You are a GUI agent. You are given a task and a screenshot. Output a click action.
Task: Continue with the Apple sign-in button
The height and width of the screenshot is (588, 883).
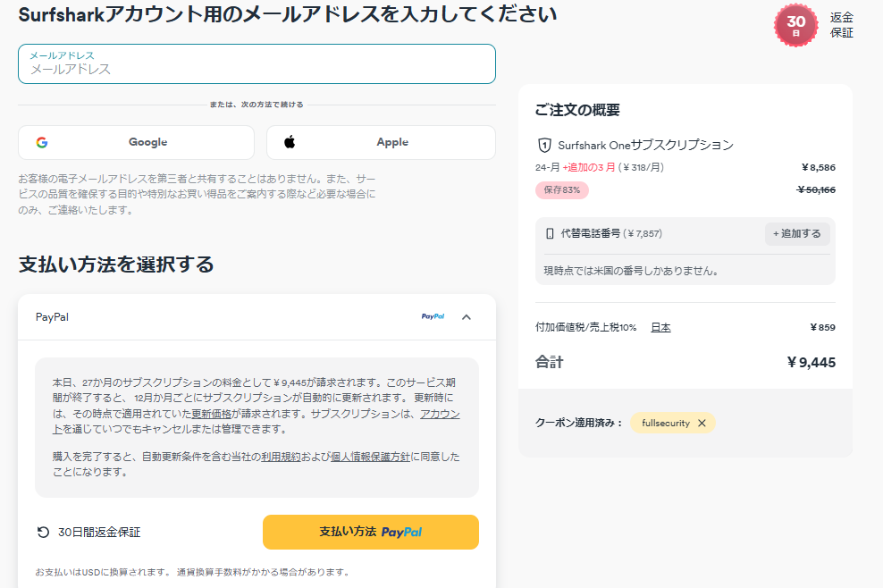pos(381,142)
